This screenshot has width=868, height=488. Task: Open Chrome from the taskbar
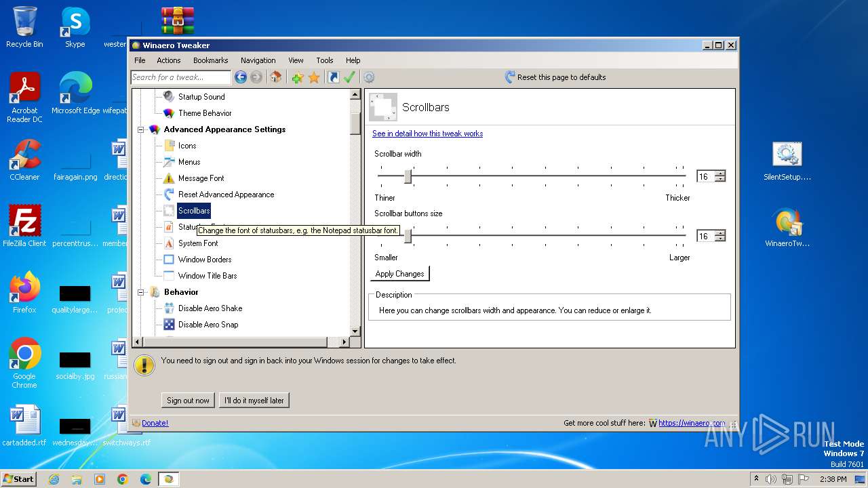coord(123,479)
